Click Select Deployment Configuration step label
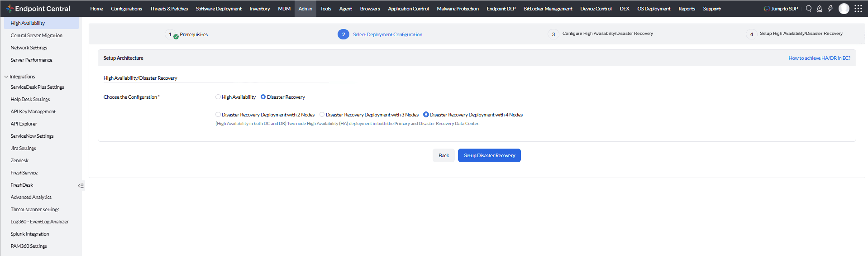Image resolution: width=868 pixels, height=256 pixels. pyautogui.click(x=387, y=34)
